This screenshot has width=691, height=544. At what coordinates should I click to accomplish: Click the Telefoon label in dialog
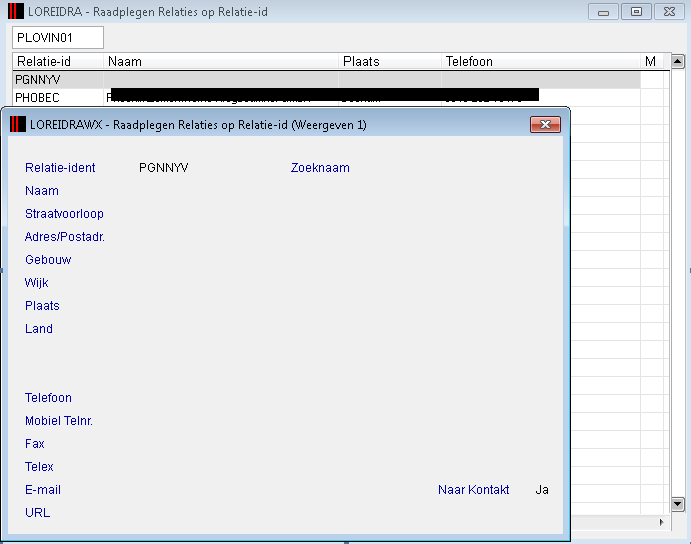point(48,398)
